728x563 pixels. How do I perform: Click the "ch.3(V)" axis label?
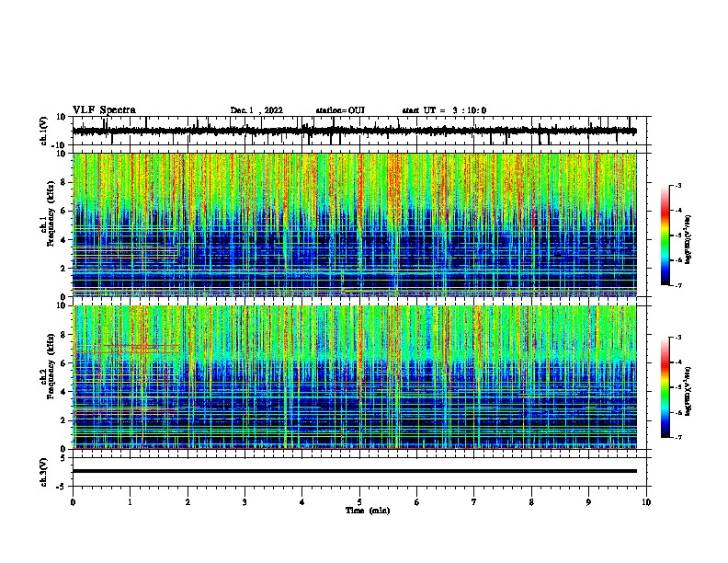click(44, 472)
